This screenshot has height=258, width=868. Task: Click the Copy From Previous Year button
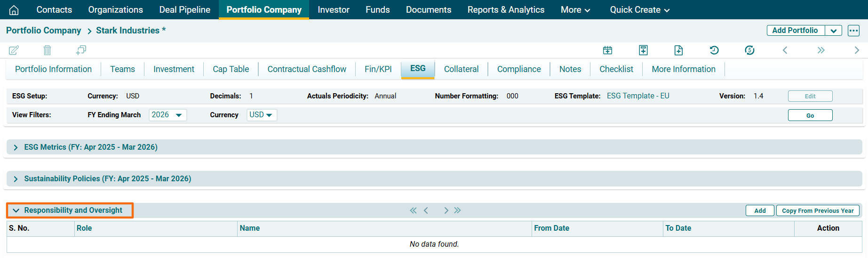(817, 210)
